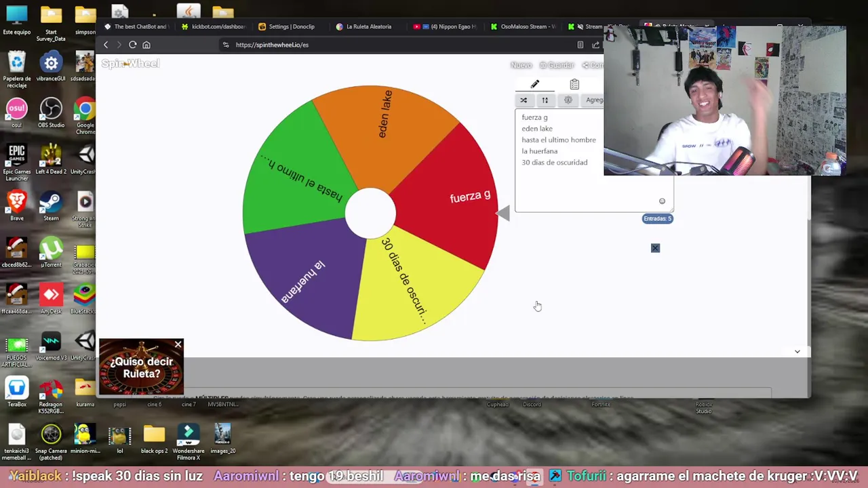The width and height of the screenshot is (868, 488).
Task: Open Steam desktop icon
Action: click(51, 206)
